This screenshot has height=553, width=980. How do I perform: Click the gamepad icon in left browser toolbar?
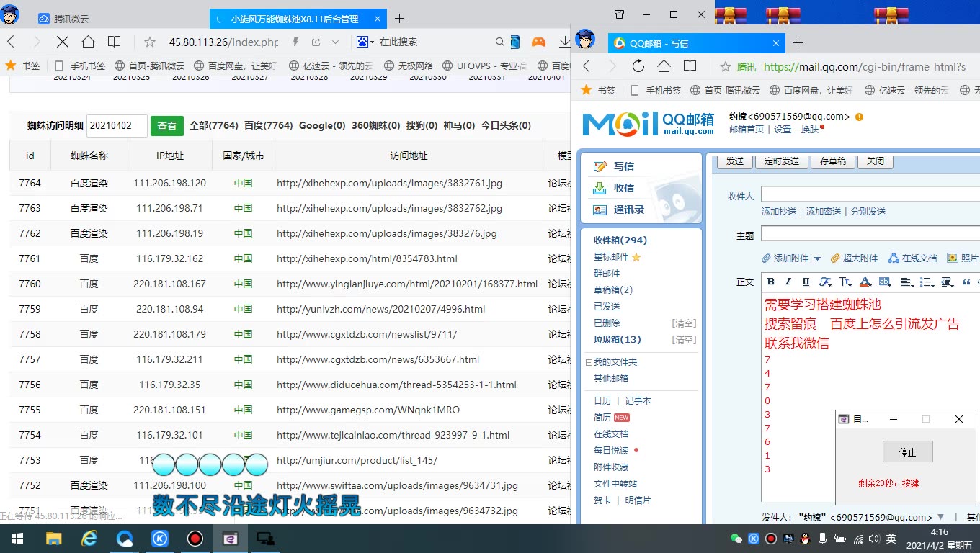pos(538,42)
